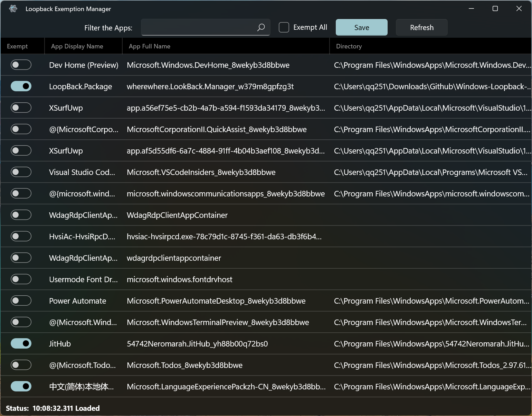Click wherewhere.LookBack.Manager_w379m8gpfzg3t full name
This screenshot has height=416, width=532.
(210, 86)
